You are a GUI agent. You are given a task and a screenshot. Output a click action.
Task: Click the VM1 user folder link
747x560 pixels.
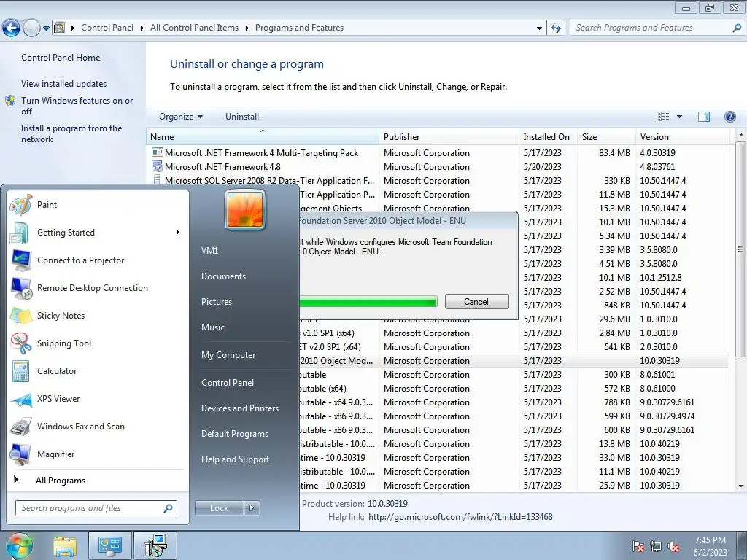209,251
